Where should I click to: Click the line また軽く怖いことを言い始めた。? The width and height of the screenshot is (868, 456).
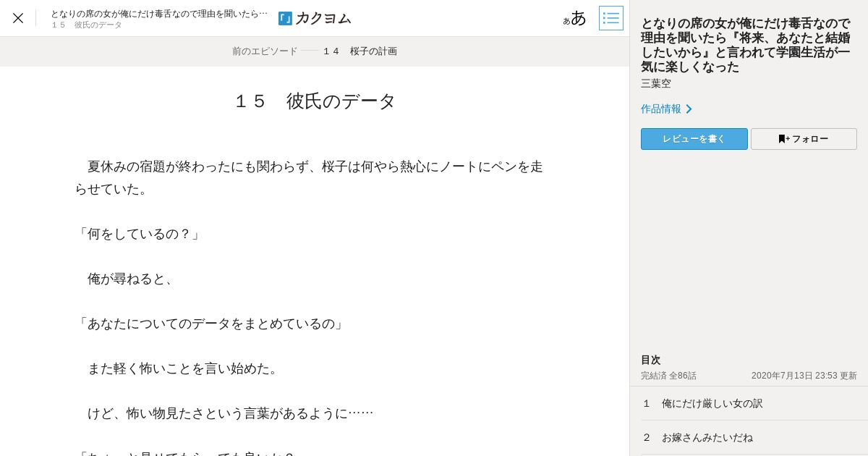[x=184, y=368]
